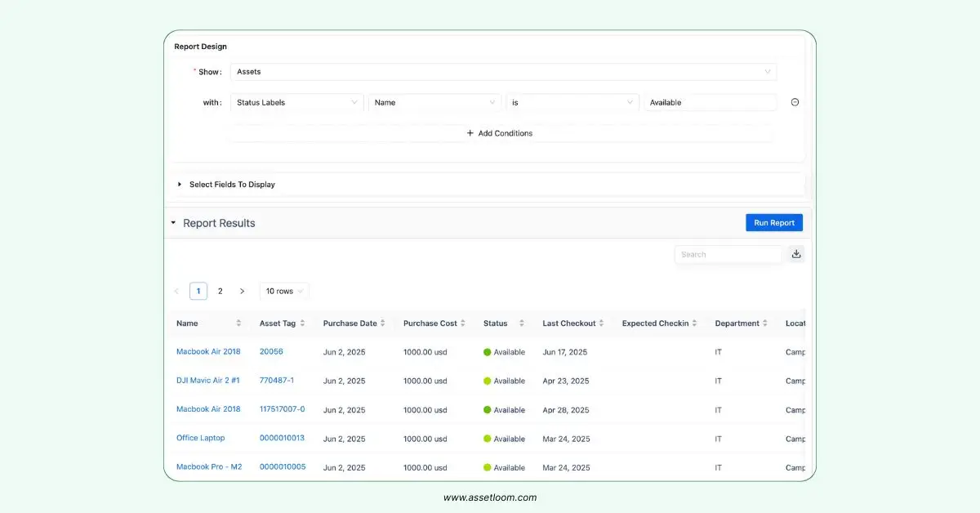The image size is (980, 513).
Task: Open asset tag 0000010013 link
Action: (x=282, y=439)
